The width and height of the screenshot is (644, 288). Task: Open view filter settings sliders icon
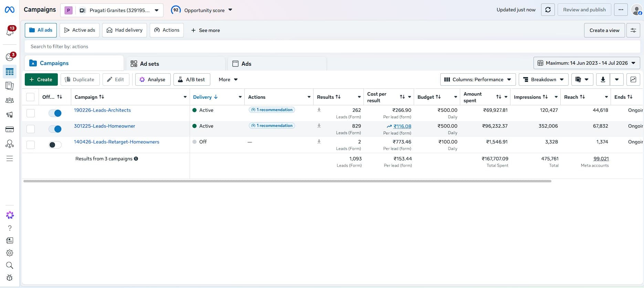click(633, 30)
